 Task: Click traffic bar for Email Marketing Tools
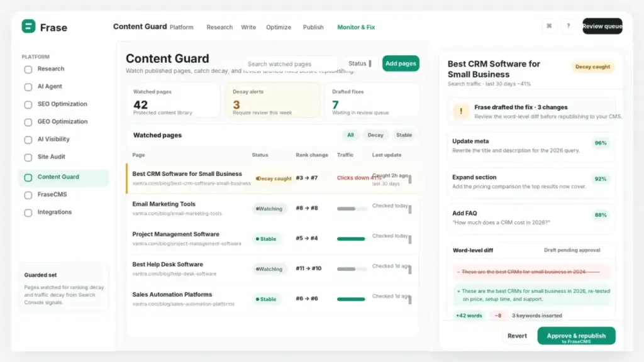351,209
